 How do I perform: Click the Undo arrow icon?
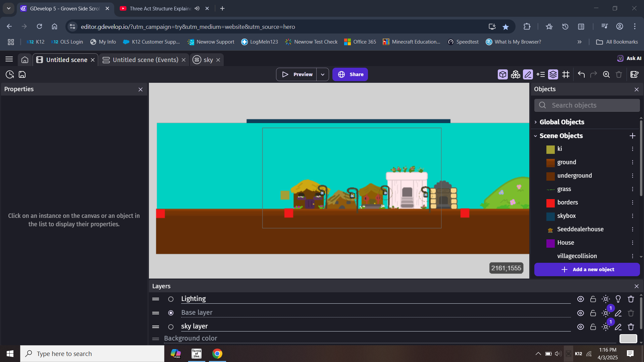coord(581,74)
